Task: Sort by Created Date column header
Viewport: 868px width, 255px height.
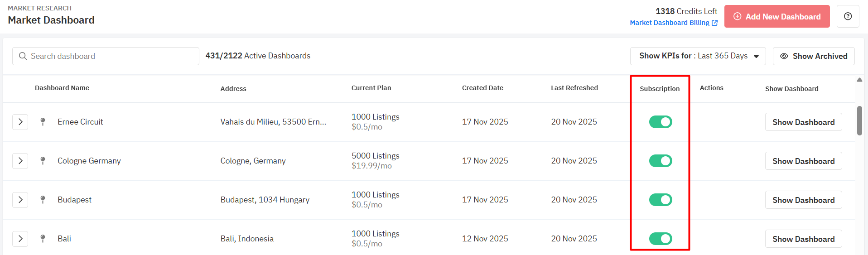Action: coord(482,88)
